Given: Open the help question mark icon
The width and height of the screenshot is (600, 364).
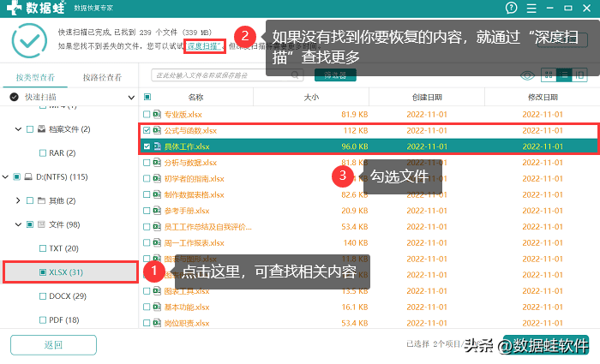Looking at the screenshot, I should pyautogui.click(x=512, y=9).
